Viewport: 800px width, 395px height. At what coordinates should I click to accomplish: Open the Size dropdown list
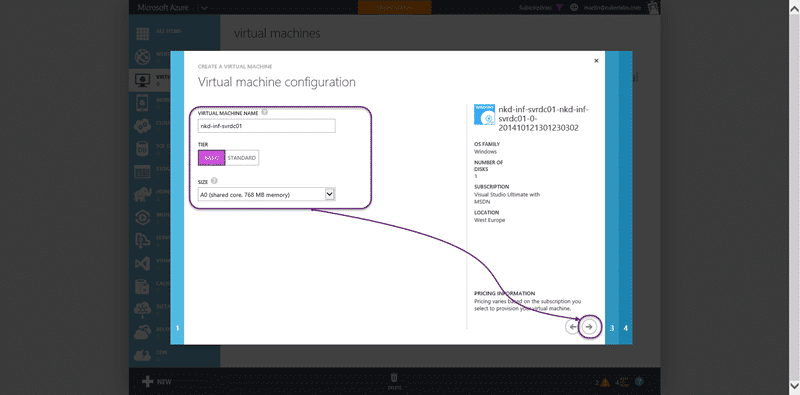(x=266, y=194)
